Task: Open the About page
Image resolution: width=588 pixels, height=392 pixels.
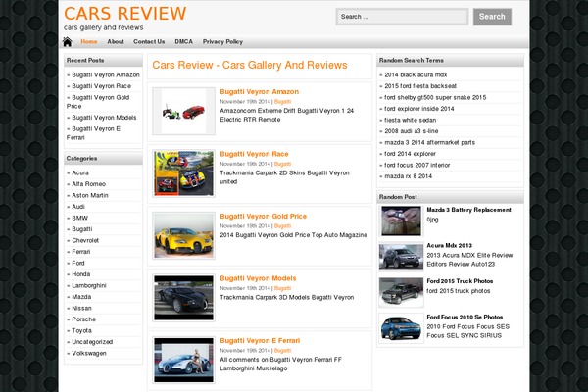Action: click(x=116, y=41)
